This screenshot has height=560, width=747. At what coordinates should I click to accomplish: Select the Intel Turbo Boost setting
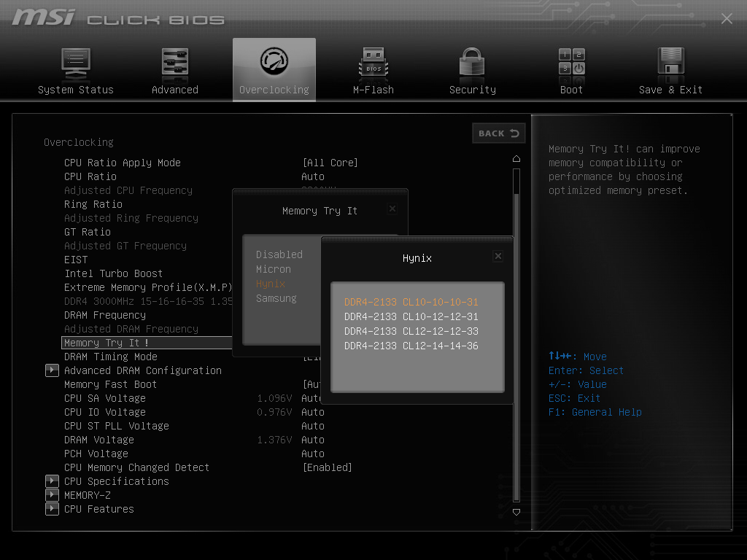click(x=113, y=274)
